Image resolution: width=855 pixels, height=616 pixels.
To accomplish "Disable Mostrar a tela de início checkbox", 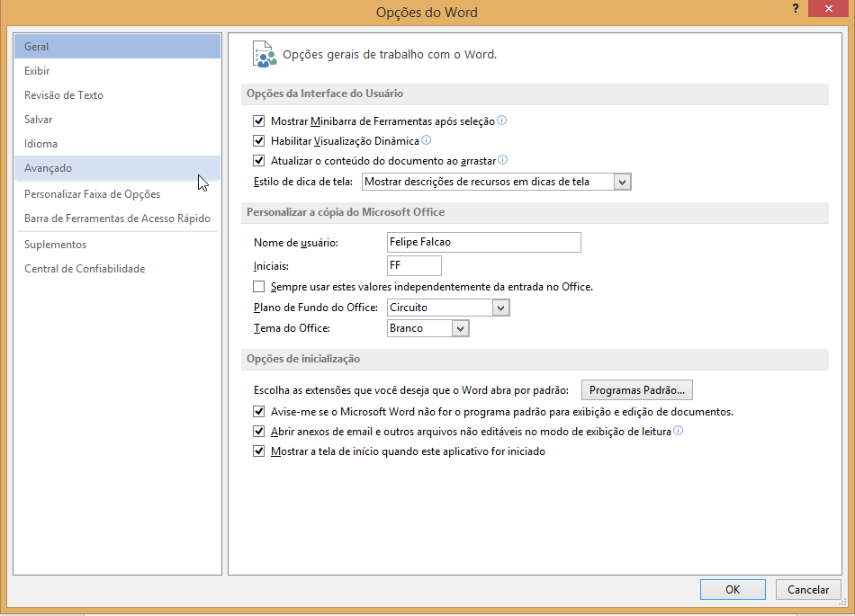I will click(x=259, y=451).
